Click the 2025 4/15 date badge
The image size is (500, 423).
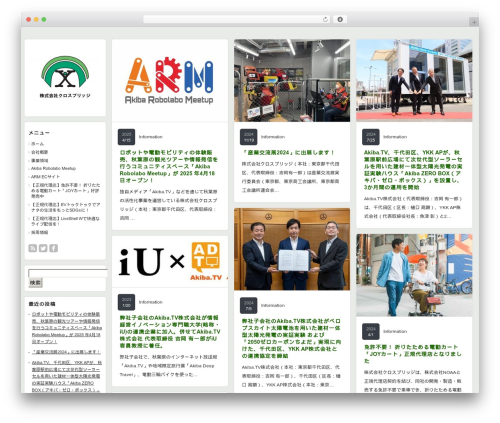pyautogui.click(x=126, y=137)
